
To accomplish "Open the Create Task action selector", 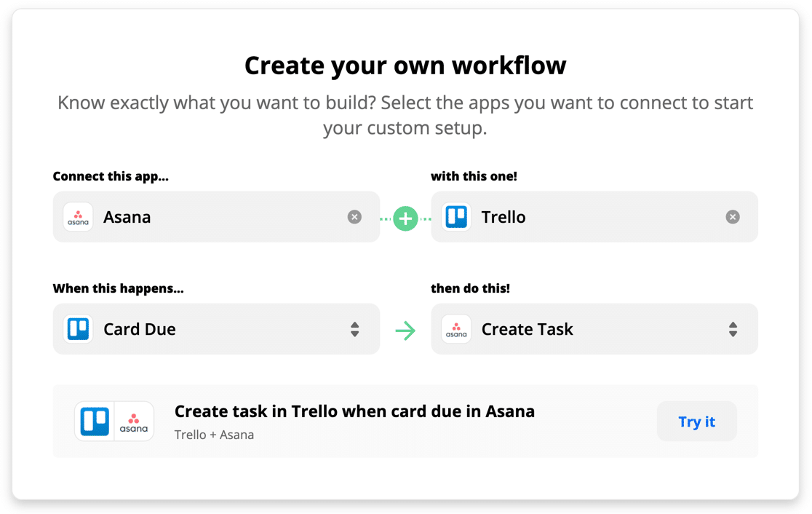I will pyautogui.click(x=597, y=329).
